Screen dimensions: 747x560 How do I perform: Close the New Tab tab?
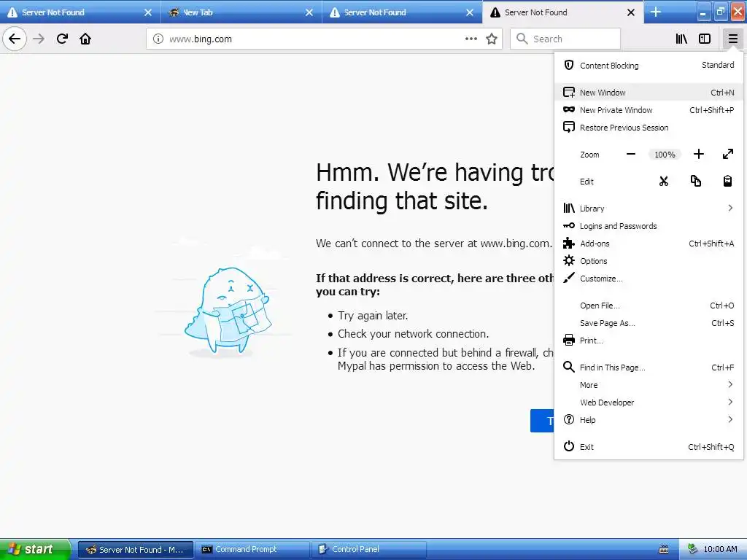309,12
